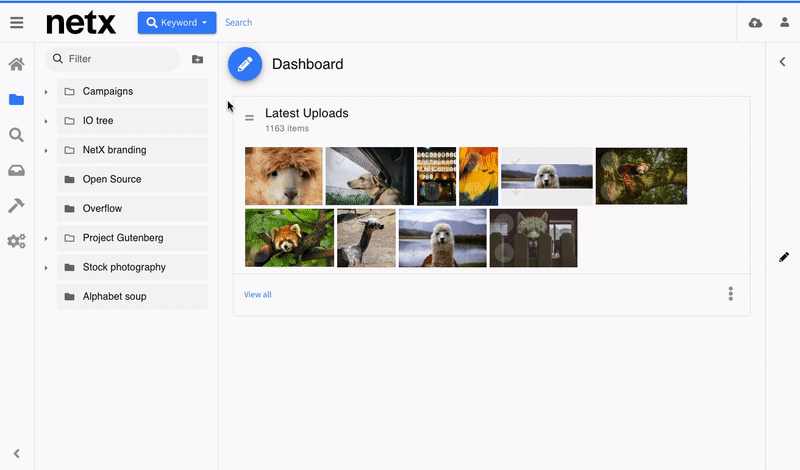Image resolution: width=800 pixels, height=470 pixels.
Task: Open the Latest Uploads three-dot menu
Action: click(x=731, y=294)
